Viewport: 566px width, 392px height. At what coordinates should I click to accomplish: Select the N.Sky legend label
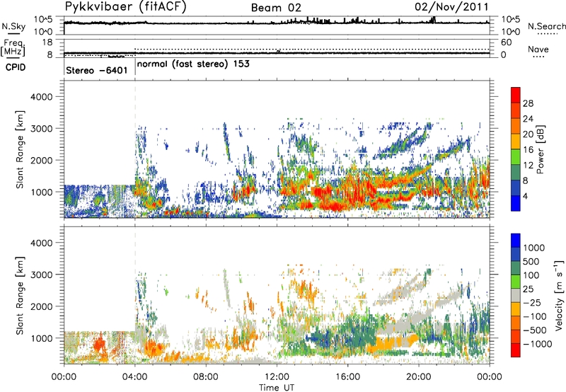[13, 27]
